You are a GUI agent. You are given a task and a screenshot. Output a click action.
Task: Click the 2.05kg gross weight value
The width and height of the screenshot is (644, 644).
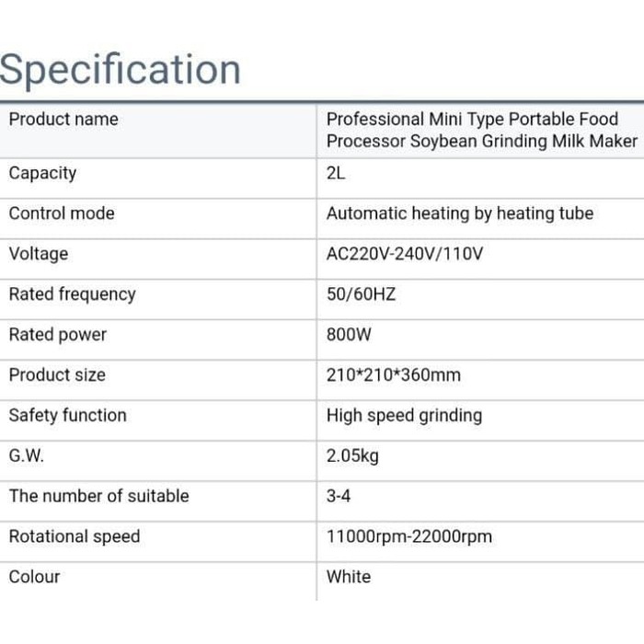tap(352, 456)
